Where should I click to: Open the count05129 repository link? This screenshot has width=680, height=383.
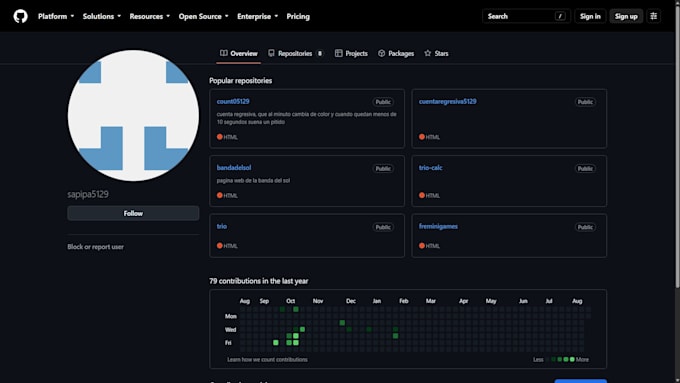[233, 101]
